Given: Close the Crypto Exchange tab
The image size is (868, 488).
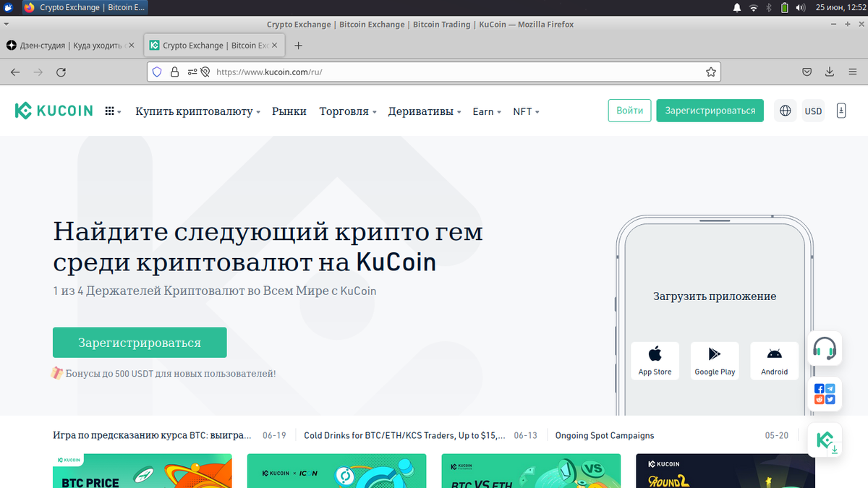Looking at the screenshot, I should click(275, 46).
